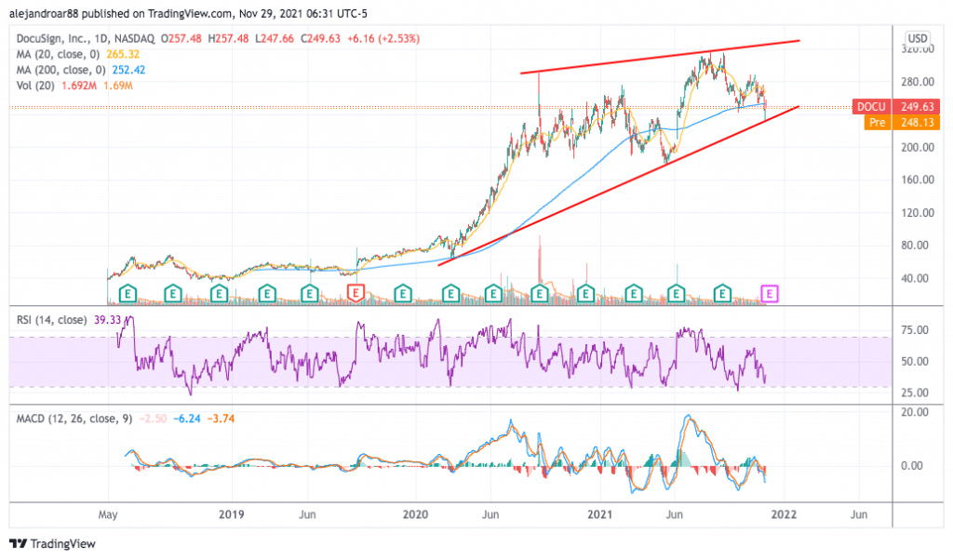Open the TradingView logo at bottom left
This screenshot has height=560, width=953.
(x=53, y=543)
